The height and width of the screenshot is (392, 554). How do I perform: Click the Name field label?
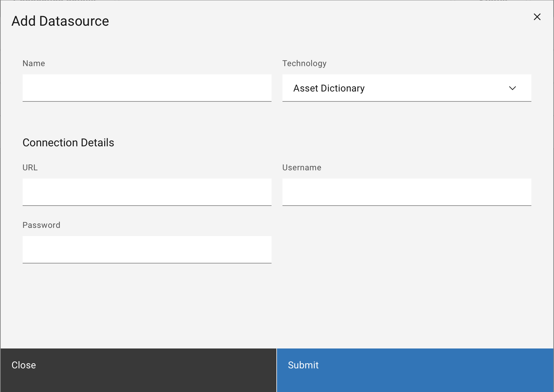(34, 63)
